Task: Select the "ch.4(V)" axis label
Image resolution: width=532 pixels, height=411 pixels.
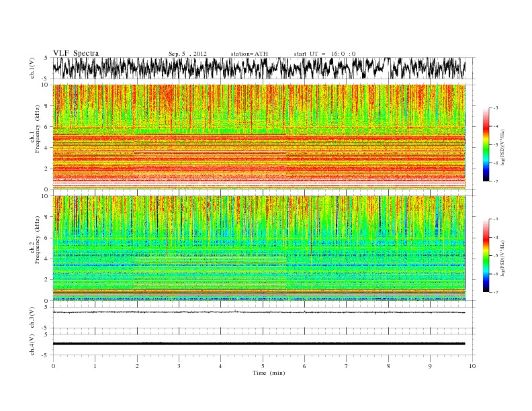Action: coord(32,345)
